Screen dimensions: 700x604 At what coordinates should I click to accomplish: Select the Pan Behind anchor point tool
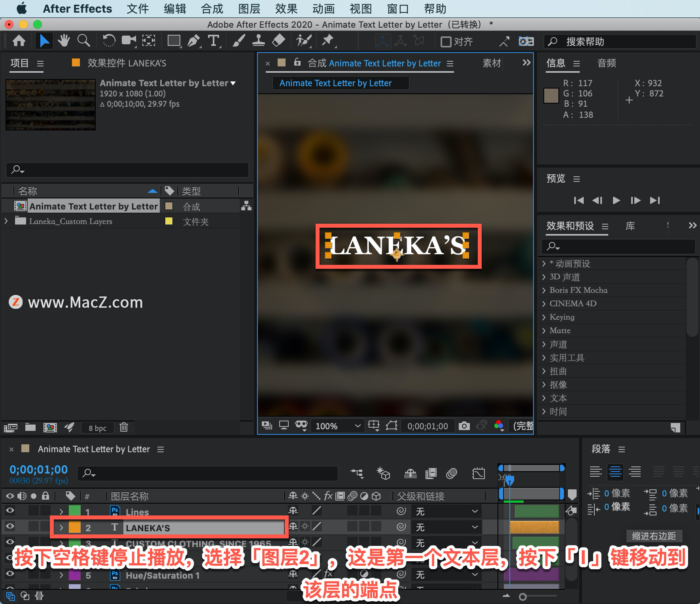(149, 41)
